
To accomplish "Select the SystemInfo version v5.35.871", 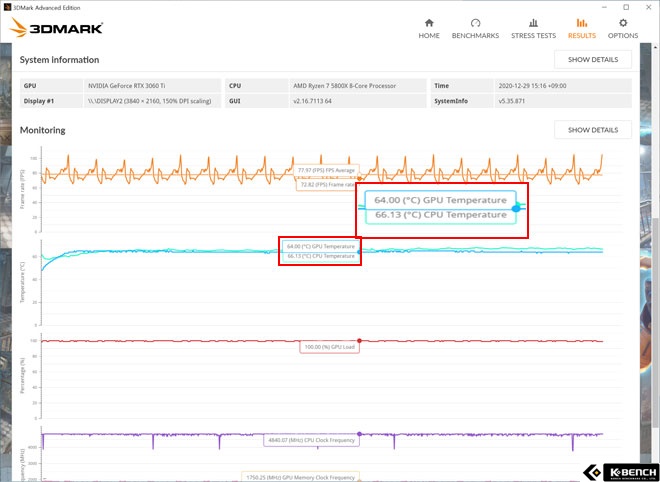I will tap(511, 101).
